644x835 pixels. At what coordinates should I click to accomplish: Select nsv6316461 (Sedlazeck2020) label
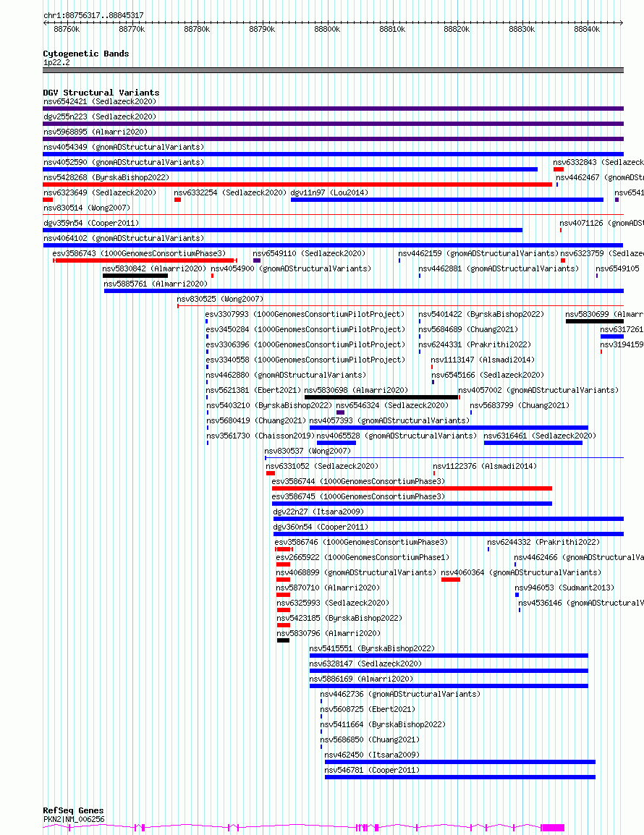[x=540, y=436]
